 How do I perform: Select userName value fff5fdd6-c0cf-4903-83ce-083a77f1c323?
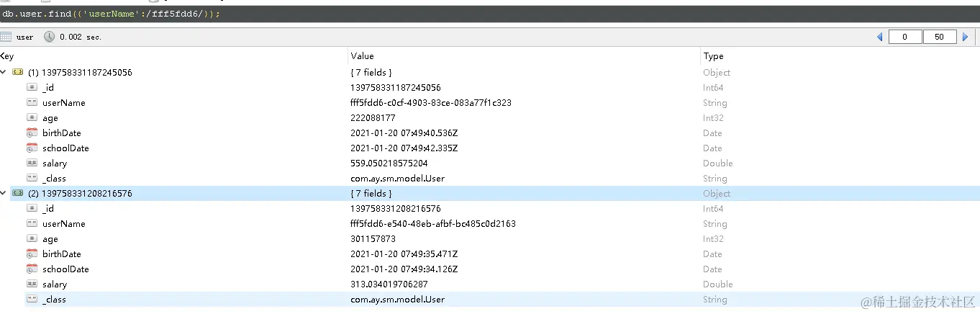(x=431, y=102)
